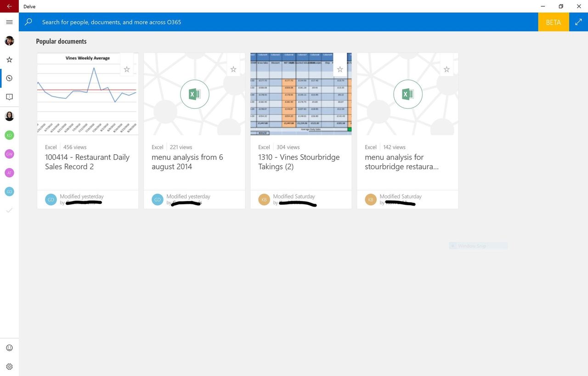This screenshot has width=588, height=376.
Task: Click the Excel label on 456 views card
Action: (51, 147)
